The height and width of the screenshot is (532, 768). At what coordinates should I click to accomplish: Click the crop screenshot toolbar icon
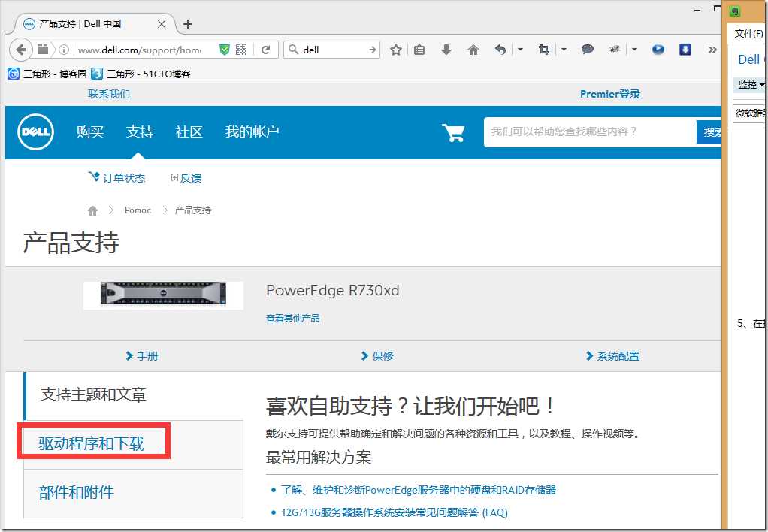543,50
